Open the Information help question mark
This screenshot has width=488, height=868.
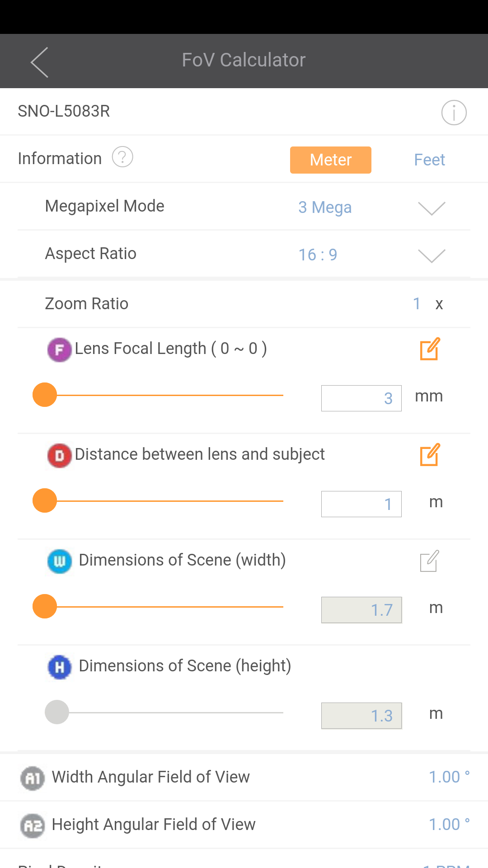122,157
